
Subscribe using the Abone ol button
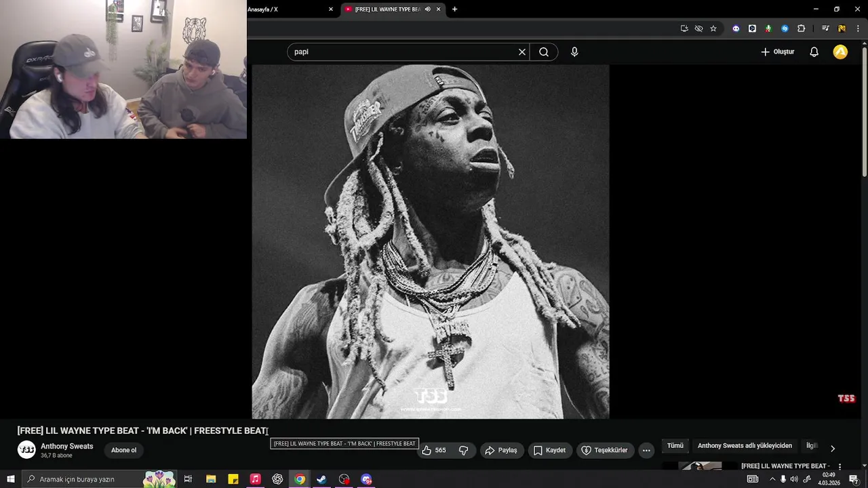[123, 450]
